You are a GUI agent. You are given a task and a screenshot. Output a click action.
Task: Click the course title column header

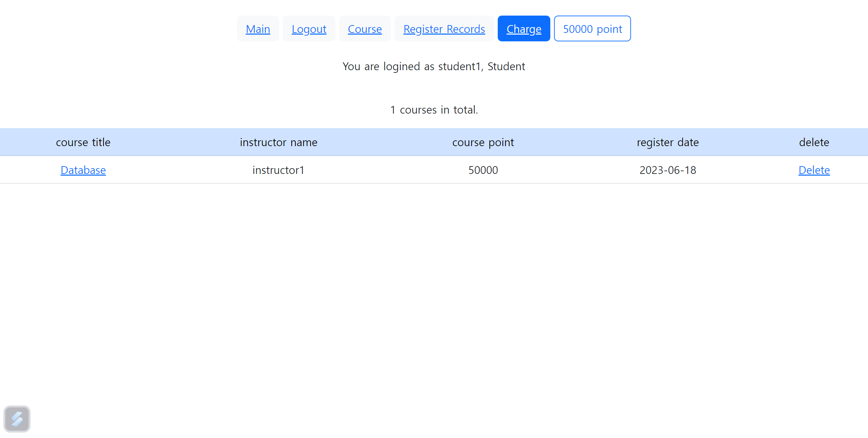83,142
